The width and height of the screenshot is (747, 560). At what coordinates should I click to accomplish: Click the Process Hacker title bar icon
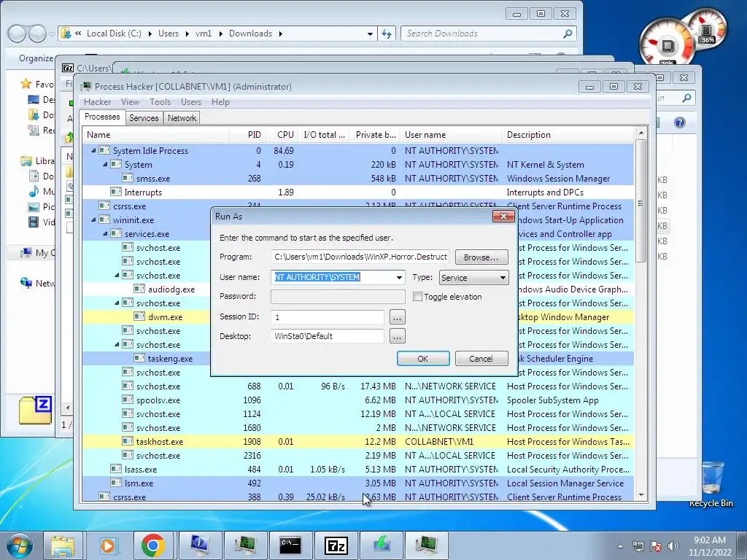click(86, 86)
